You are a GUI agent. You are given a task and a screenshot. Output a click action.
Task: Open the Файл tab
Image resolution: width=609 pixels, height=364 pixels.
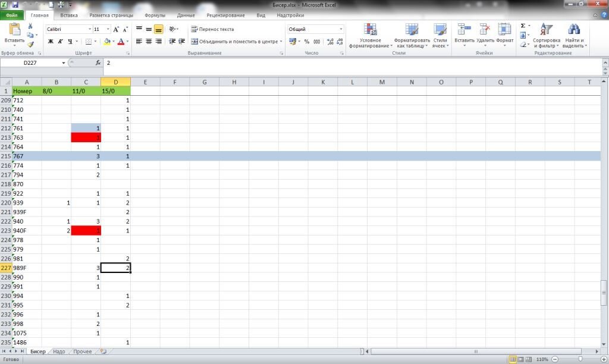(12, 15)
